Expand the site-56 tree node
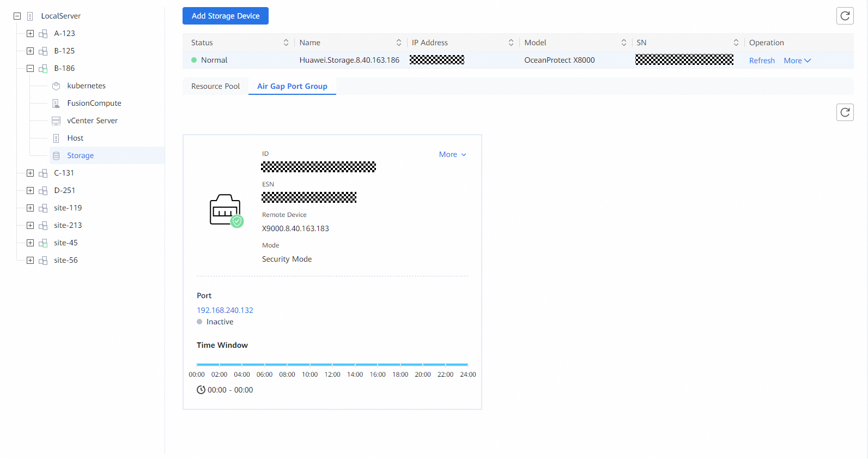The height and width of the screenshot is (459, 868). click(x=31, y=261)
